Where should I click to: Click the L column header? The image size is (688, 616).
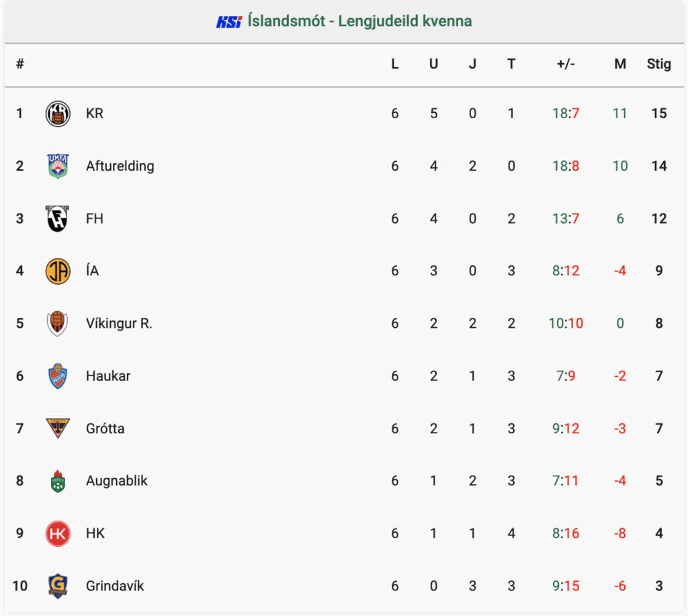click(395, 64)
